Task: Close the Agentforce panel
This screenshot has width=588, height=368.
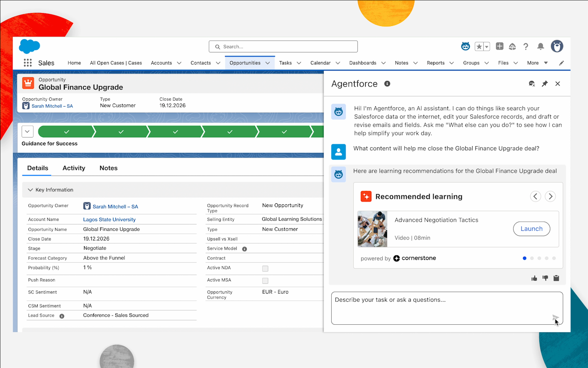Action: coord(558,84)
